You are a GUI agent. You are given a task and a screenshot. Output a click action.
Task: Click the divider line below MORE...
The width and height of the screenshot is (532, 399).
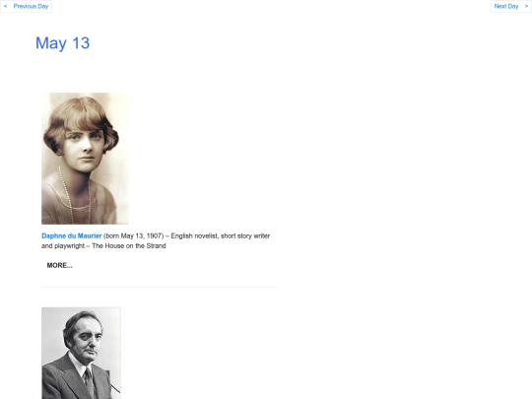point(160,287)
